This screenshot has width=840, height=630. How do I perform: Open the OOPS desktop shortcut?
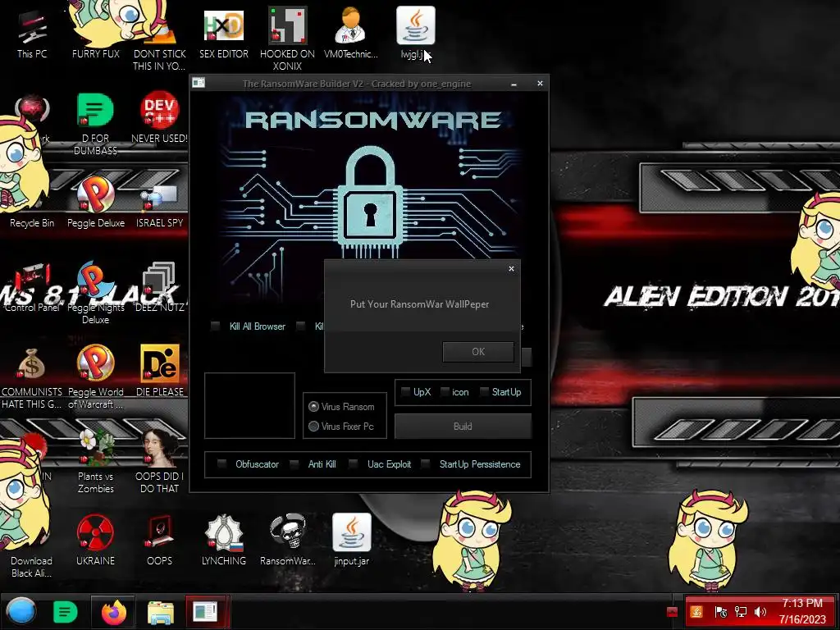(159, 538)
